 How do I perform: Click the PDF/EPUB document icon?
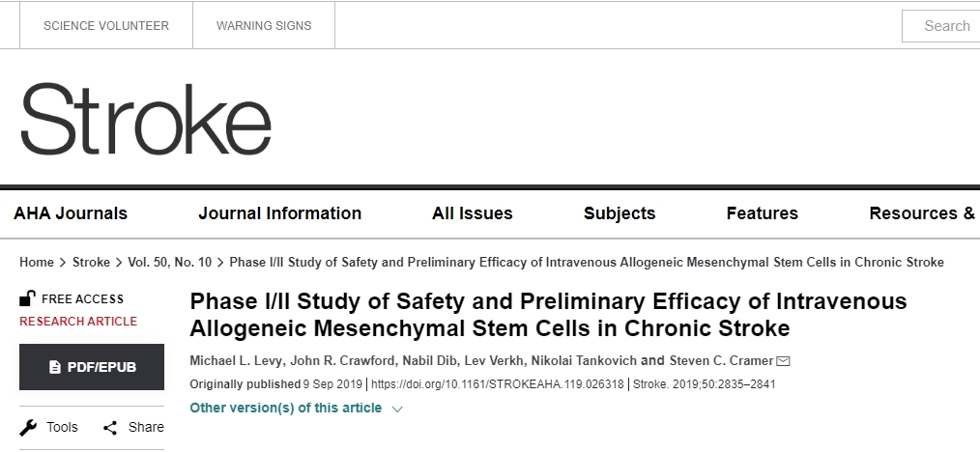coord(55,367)
